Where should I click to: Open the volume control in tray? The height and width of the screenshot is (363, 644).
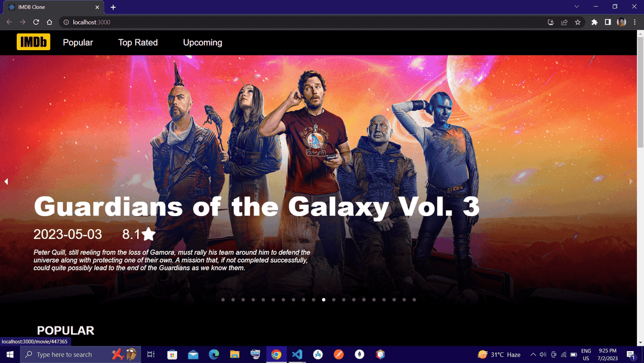pos(543,355)
